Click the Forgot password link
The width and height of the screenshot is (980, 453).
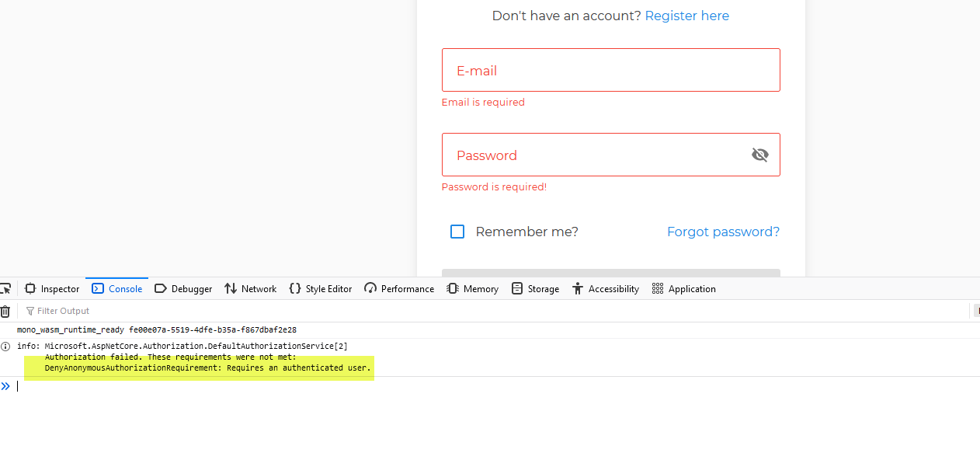tap(723, 232)
